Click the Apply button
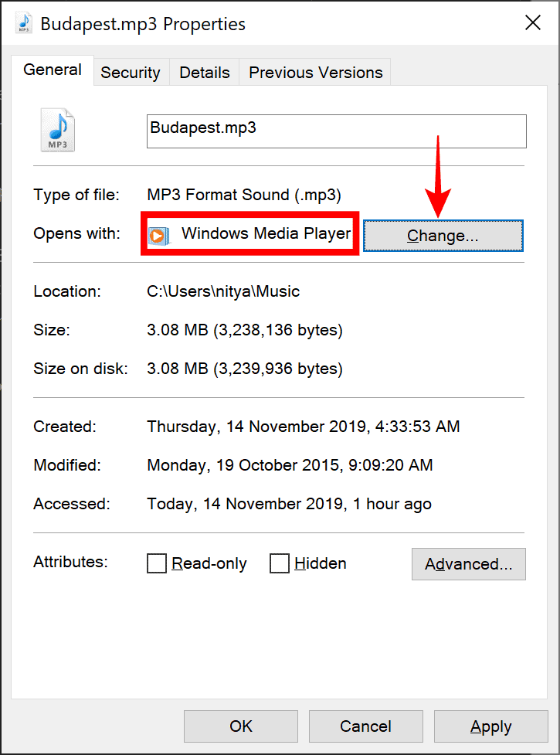The height and width of the screenshot is (755, 560). coord(490,726)
